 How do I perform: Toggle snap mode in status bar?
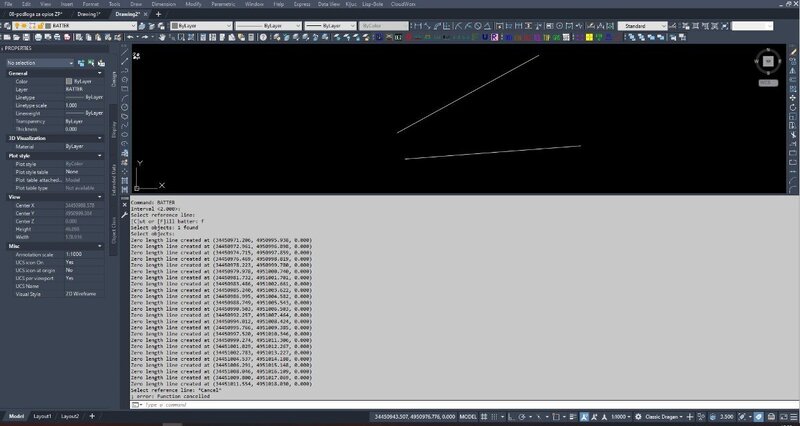coord(493,417)
